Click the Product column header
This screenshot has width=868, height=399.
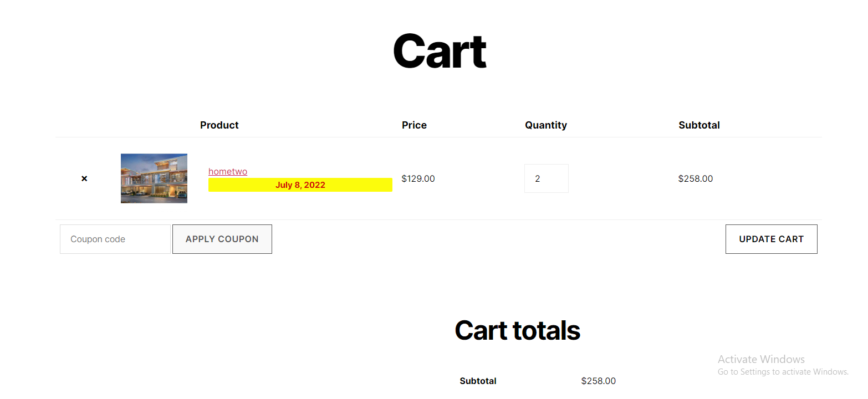pyautogui.click(x=219, y=125)
